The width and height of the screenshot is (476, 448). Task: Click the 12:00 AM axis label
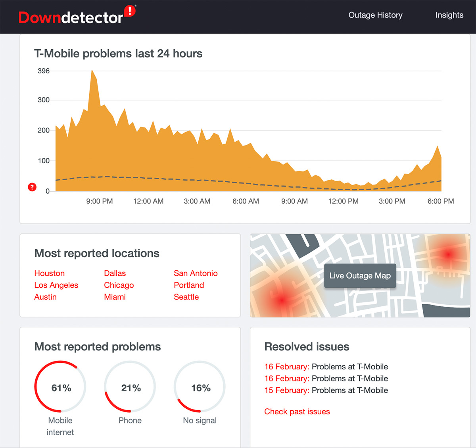tap(148, 201)
